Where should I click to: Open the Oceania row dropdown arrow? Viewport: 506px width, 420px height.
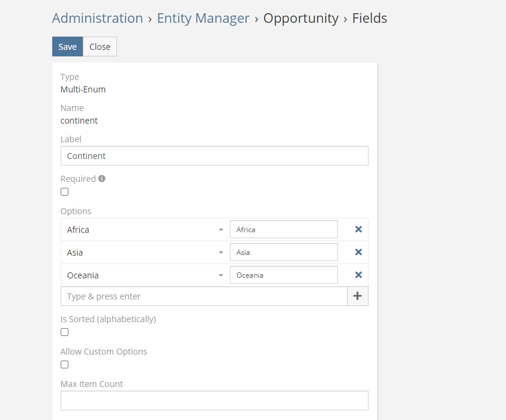(220, 275)
